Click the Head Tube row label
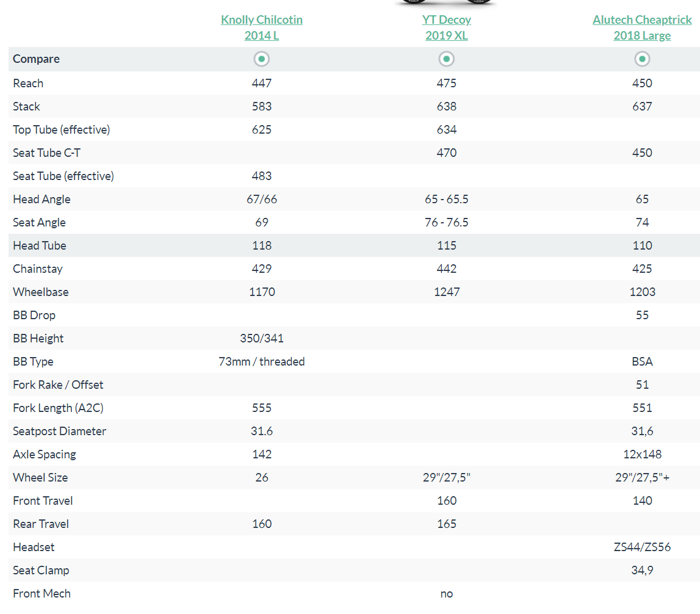The width and height of the screenshot is (700, 614). coord(40,245)
